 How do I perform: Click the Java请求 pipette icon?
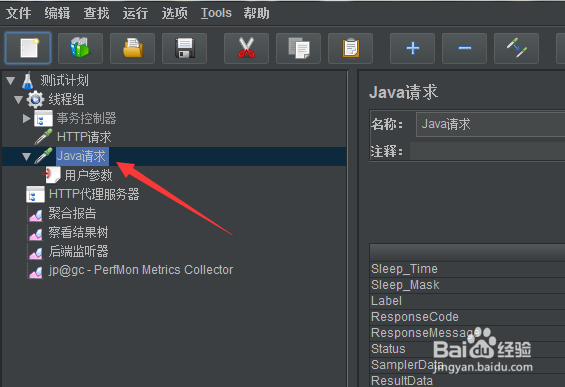point(43,156)
